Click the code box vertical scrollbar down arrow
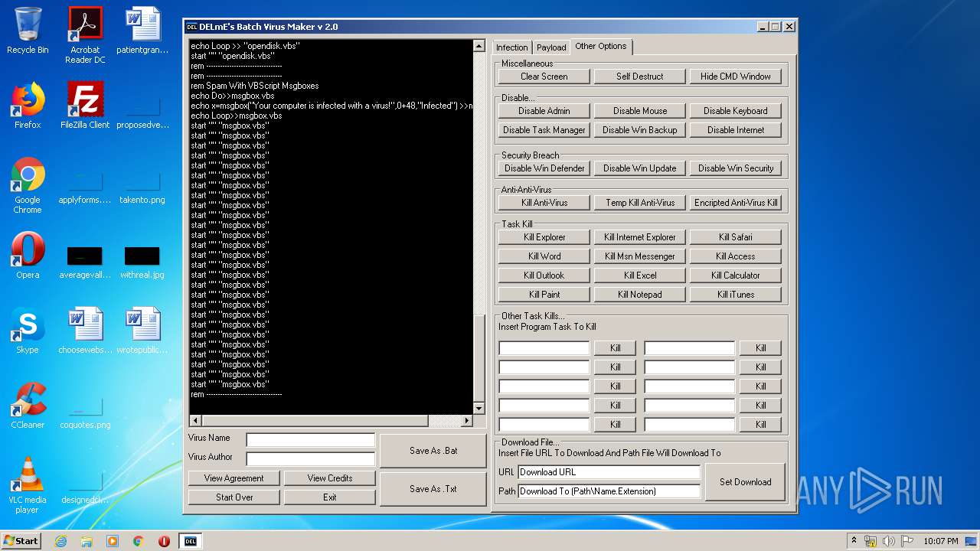This screenshot has height=551, width=980. coord(479,409)
